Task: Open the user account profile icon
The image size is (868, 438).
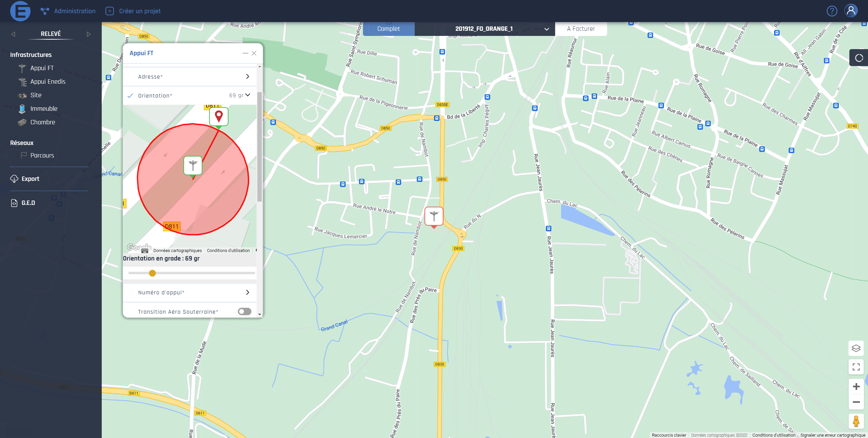Action: [x=851, y=11]
